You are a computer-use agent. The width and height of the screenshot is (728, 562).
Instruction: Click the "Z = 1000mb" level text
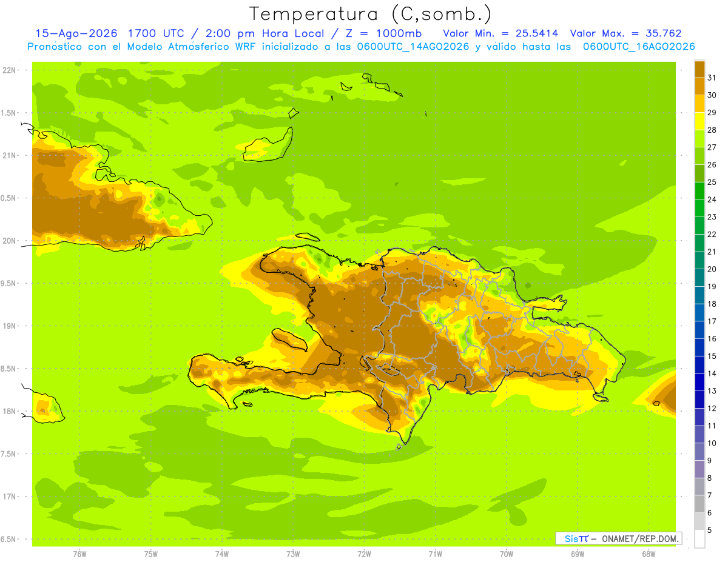383,33
